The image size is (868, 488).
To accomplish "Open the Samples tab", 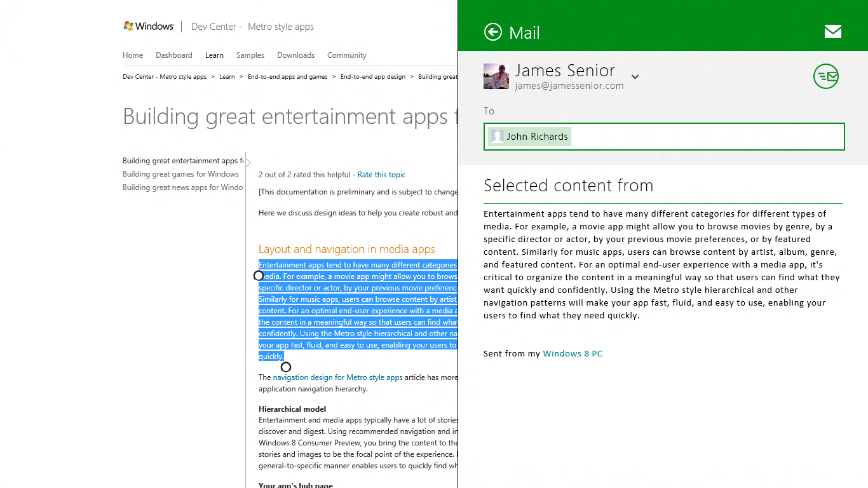I will click(250, 55).
